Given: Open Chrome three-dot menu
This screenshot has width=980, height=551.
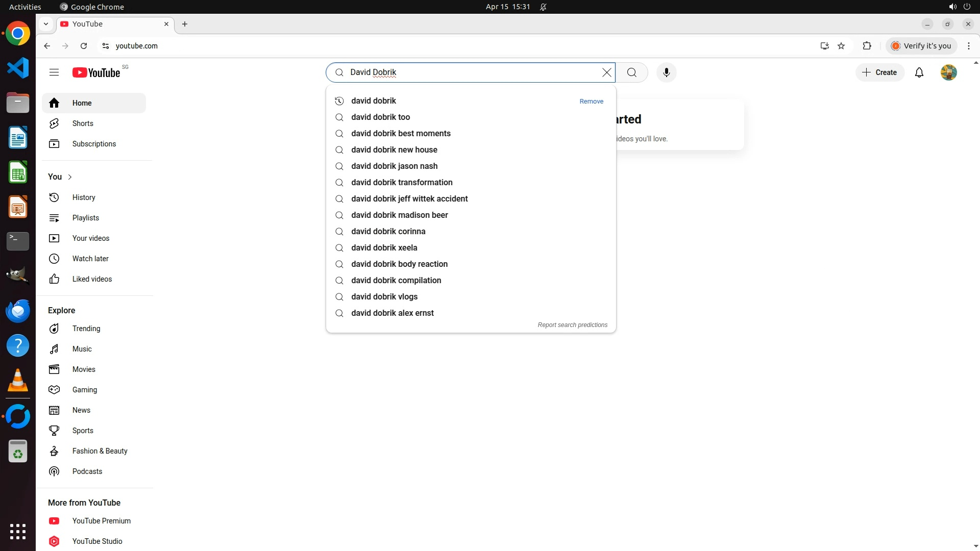Looking at the screenshot, I should [968, 46].
